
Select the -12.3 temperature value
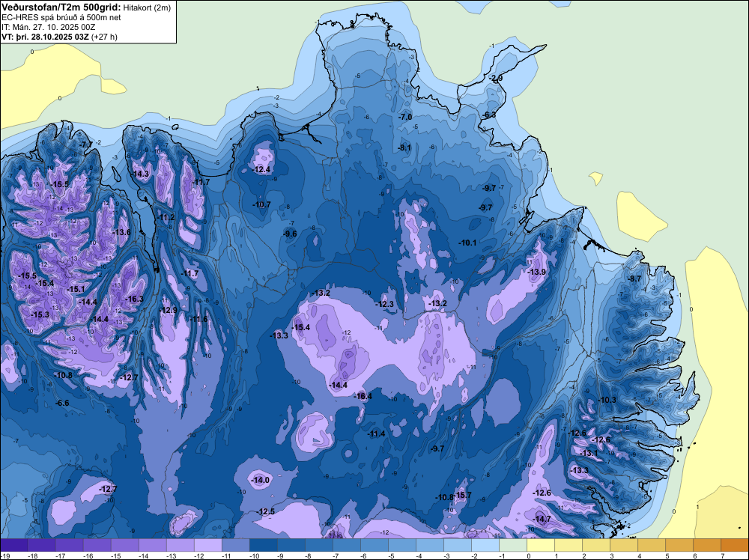coord(385,304)
